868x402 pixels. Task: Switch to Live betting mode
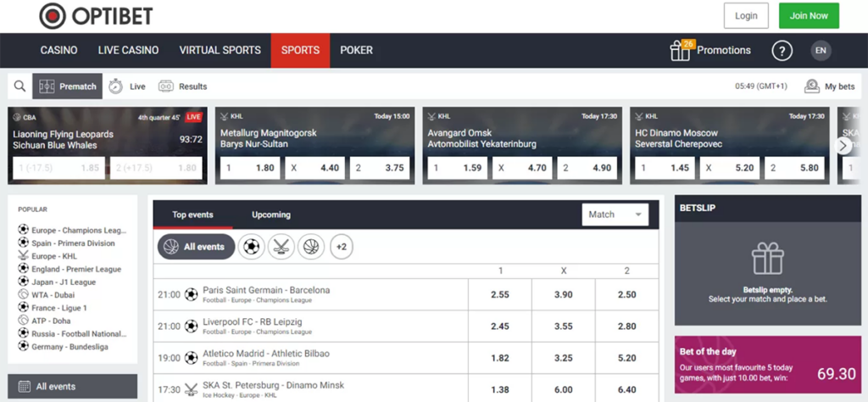127,87
